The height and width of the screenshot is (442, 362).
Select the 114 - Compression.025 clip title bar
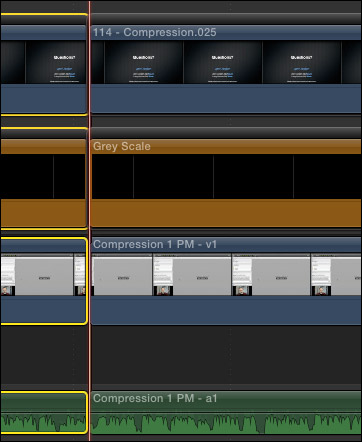pos(226,33)
